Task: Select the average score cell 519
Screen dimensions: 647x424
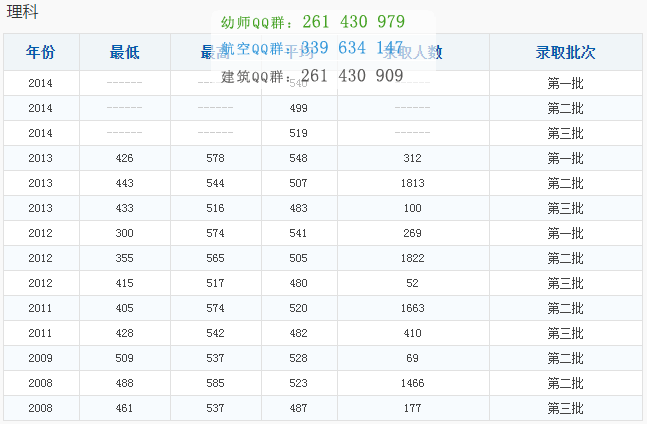Action: click(298, 133)
